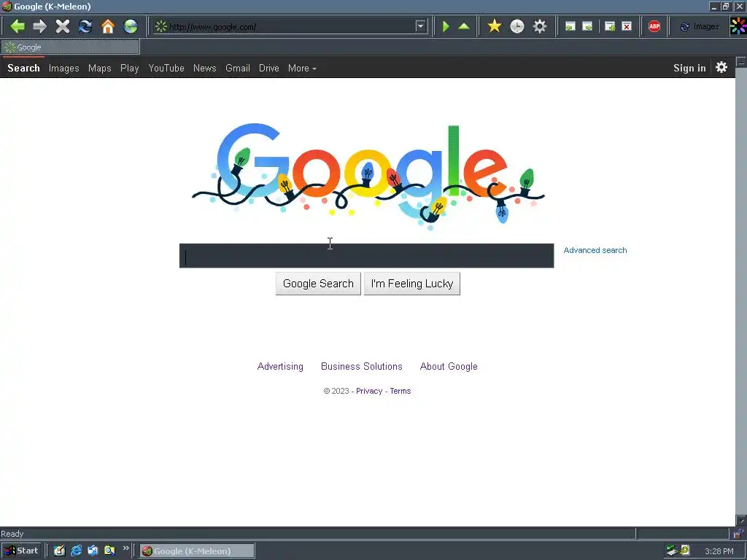The image size is (747, 560).
Task: Click the Google Search button
Action: [318, 284]
